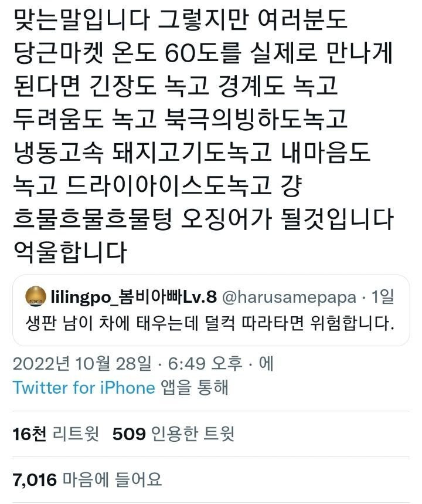View the 509 인용한 트윗 list

pos(173,434)
